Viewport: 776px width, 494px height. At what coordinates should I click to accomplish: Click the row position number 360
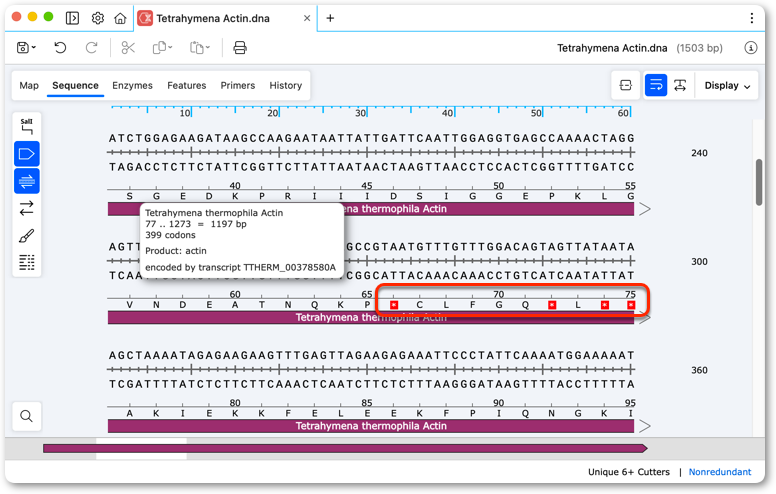pos(699,370)
